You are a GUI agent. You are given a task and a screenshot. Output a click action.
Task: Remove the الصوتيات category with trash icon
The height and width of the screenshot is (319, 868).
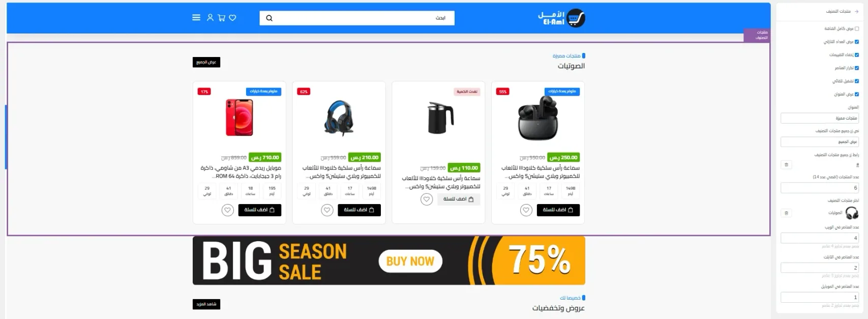coord(786,213)
